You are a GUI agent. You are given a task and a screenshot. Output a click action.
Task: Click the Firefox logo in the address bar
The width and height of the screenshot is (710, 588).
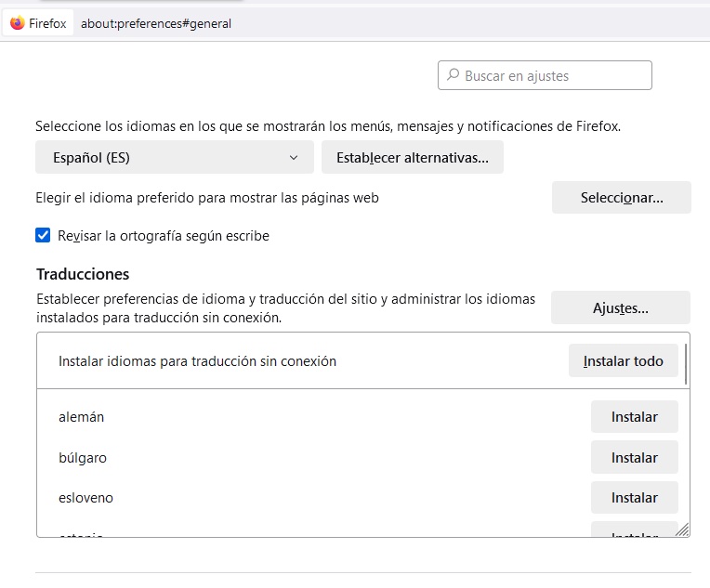(x=18, y=22)
